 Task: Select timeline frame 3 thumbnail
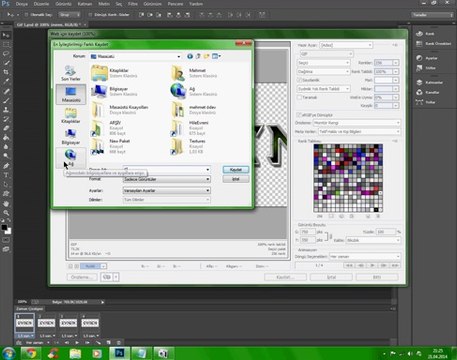coord(68,323)
